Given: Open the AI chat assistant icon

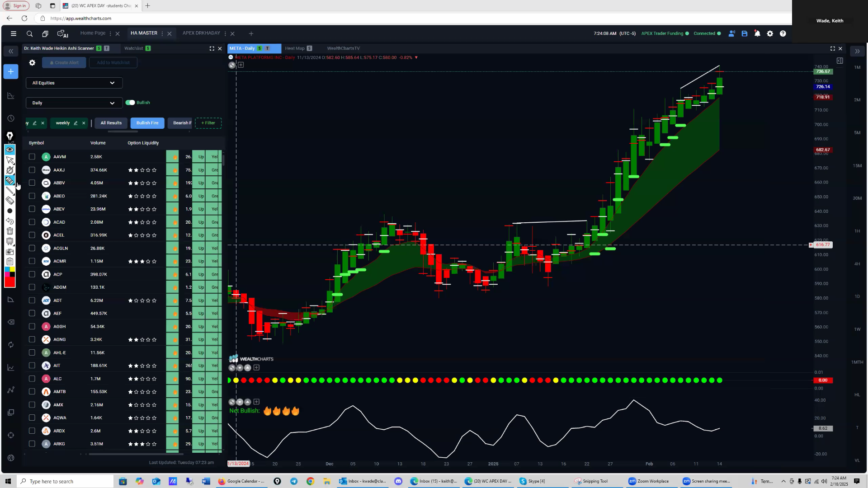Looking at the screenshot, I should (x=62, y=33).
